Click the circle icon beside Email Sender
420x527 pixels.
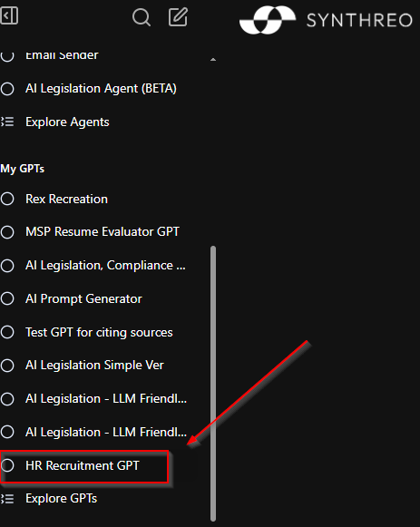point(7,55)
